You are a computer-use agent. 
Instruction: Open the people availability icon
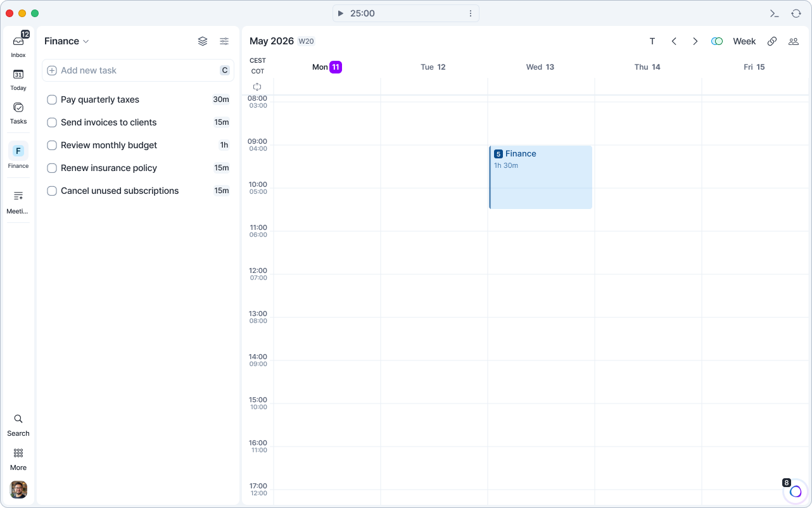pyautogui.click(x=793, y=41)
